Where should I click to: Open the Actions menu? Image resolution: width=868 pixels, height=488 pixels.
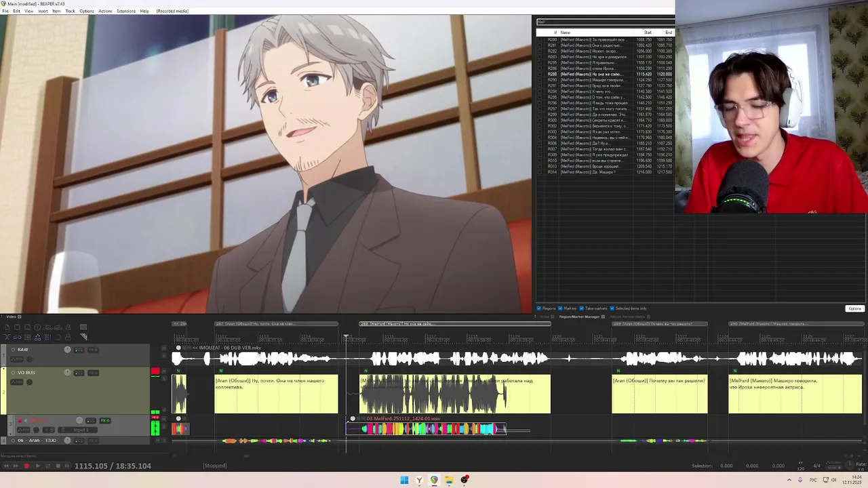pyautogui.click(x=105, y=11)
